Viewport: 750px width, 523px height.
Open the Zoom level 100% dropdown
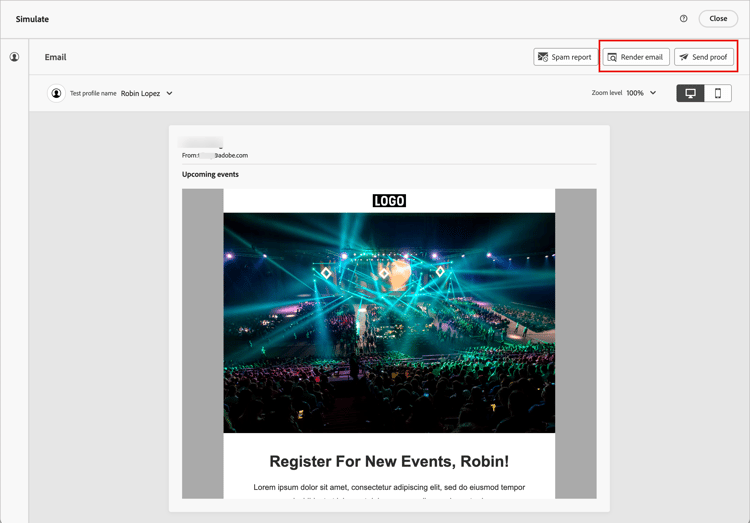pyautogui.click(x=641, y=93)
